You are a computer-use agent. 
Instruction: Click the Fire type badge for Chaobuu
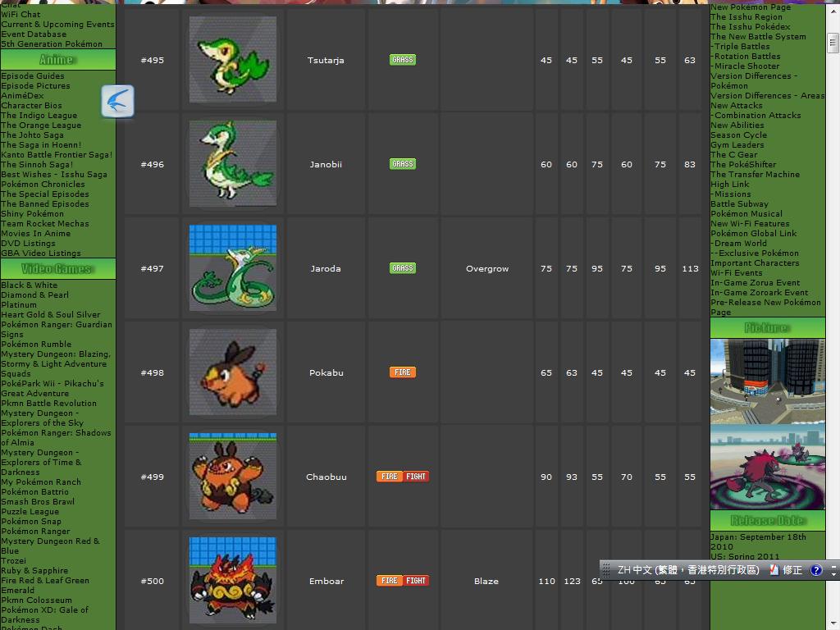click(390, 477)
